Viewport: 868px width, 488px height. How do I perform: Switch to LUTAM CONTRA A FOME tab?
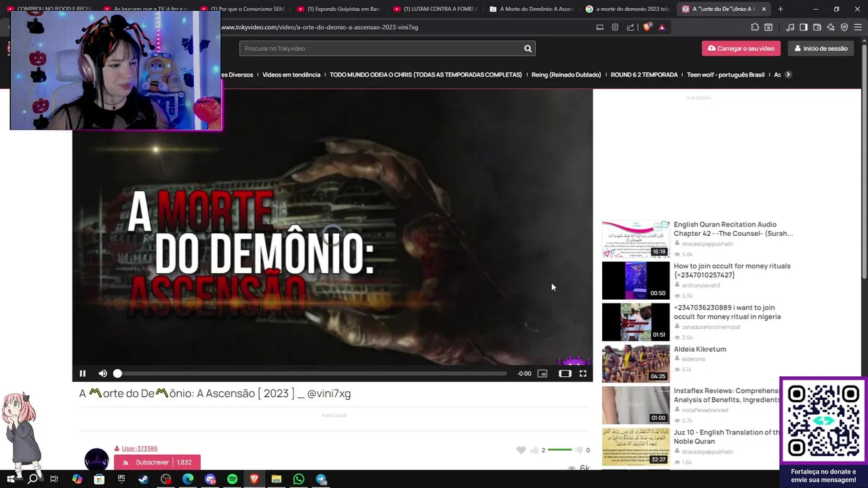(436, 9)
